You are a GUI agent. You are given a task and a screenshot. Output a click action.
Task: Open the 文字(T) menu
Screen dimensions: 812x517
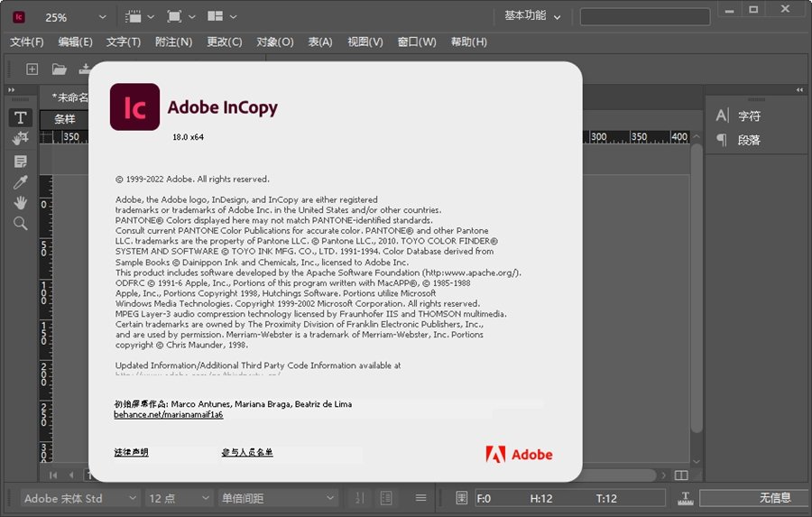click(124, 42)
